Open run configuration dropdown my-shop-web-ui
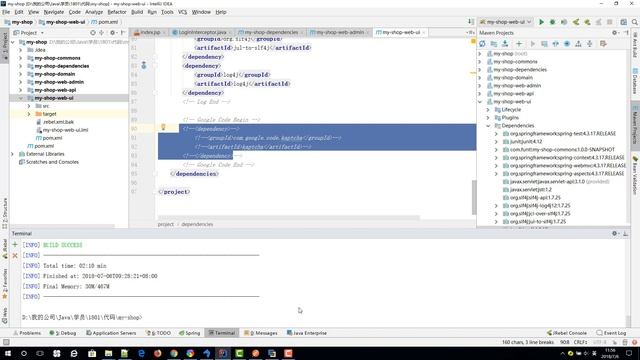 506,22
